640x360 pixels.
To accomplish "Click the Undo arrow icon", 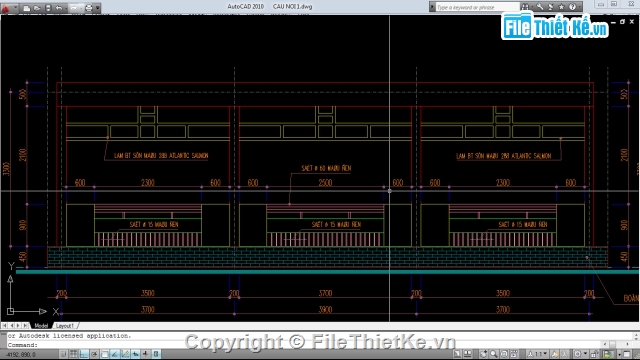I will [59, 8].
